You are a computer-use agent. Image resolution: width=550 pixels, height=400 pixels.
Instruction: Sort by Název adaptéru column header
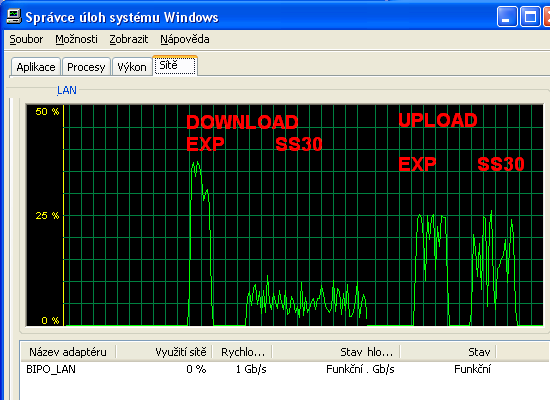68,352
